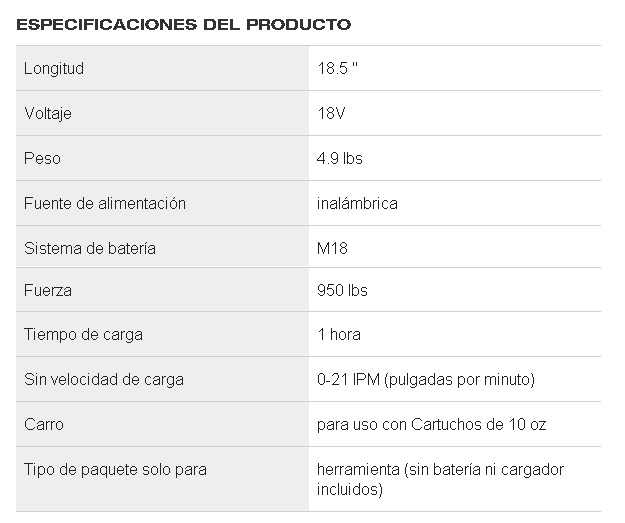Select the '1 hora' value

[338, 335]
